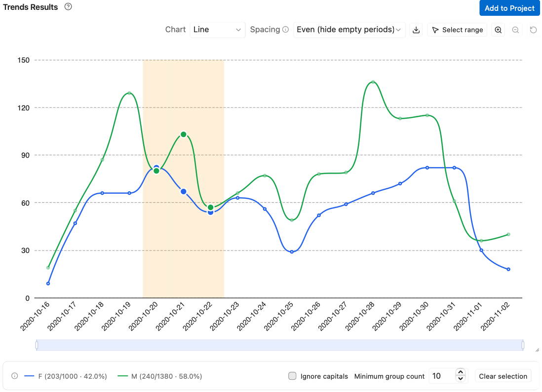Click the Trends Results heading
This screenshot has width=542, height=392.
click(31, 7)
